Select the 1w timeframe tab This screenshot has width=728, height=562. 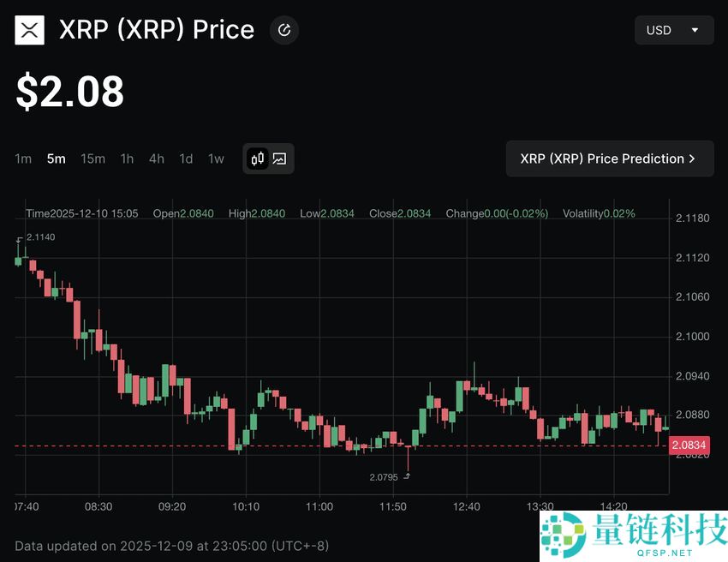pyautogui.click(x=215, y=158)
